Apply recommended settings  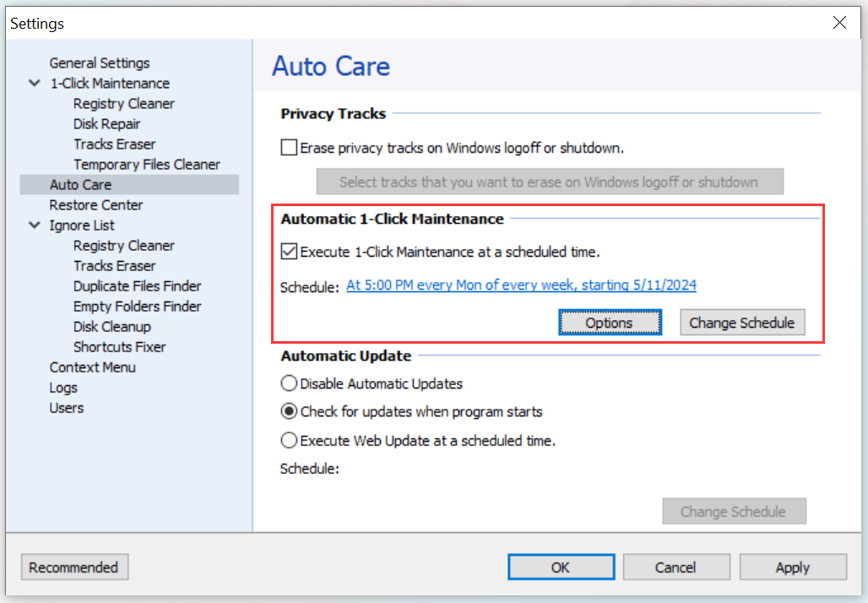pos(74,567)
